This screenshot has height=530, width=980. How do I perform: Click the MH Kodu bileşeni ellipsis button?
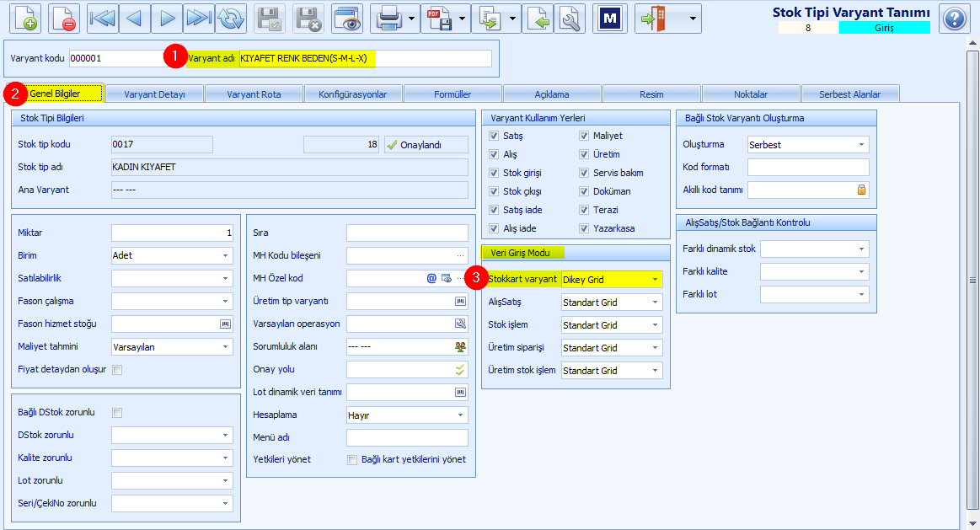pyautogui.click(x=461, y=255)
